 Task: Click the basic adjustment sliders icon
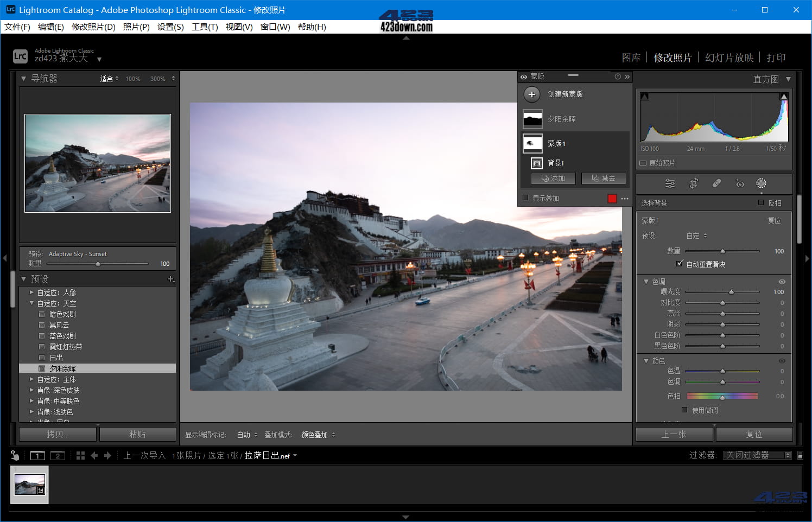(670, 183)
